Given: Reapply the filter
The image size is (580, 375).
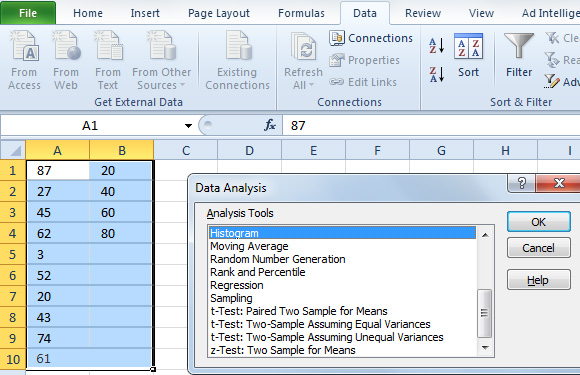Looking at the screenshot, I should pyautogui.click(x=562, y=60).
